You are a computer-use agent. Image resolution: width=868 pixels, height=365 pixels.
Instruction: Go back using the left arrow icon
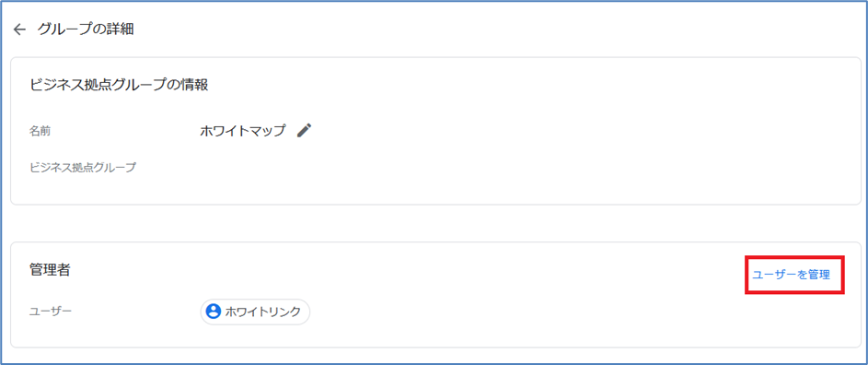coord(20,29)
